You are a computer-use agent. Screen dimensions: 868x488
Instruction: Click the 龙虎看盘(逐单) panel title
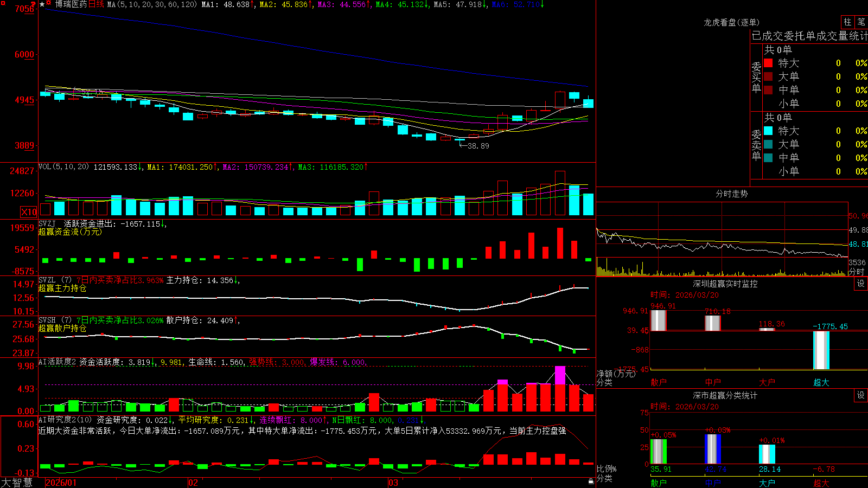pyautogui.click(x=731, y=22)
